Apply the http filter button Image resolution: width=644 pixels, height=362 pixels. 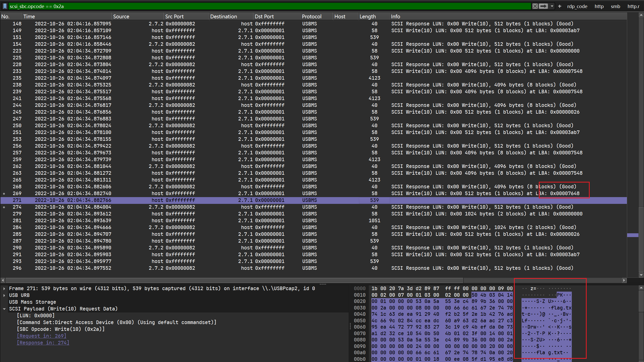[599, 6]
